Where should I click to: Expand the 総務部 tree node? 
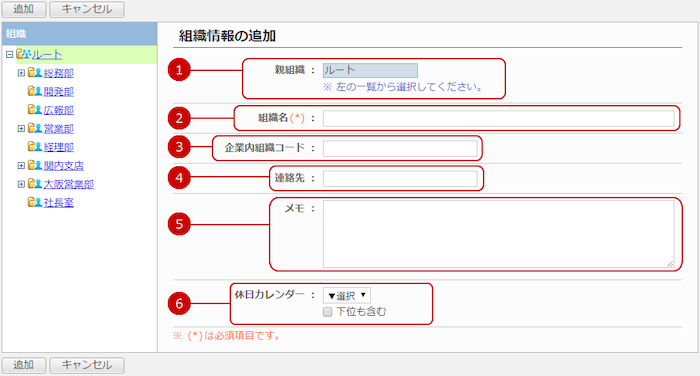click(21, 73)
